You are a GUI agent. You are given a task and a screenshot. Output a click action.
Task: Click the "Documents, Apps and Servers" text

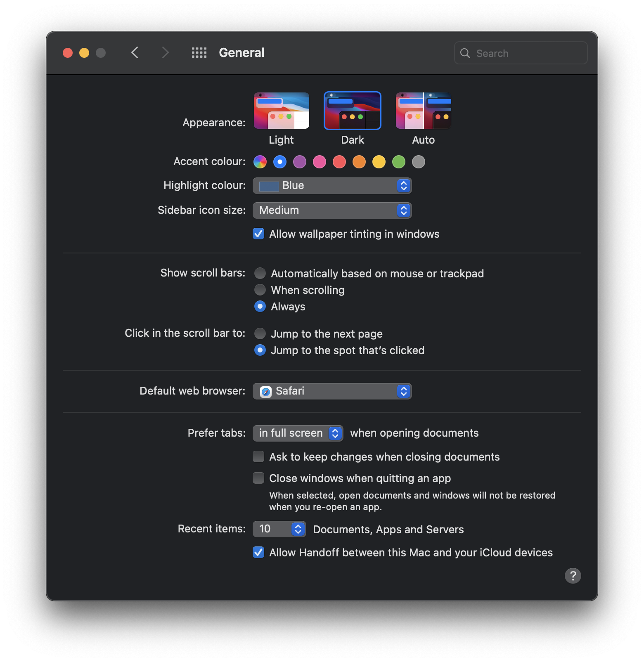(x=388, y=530)
